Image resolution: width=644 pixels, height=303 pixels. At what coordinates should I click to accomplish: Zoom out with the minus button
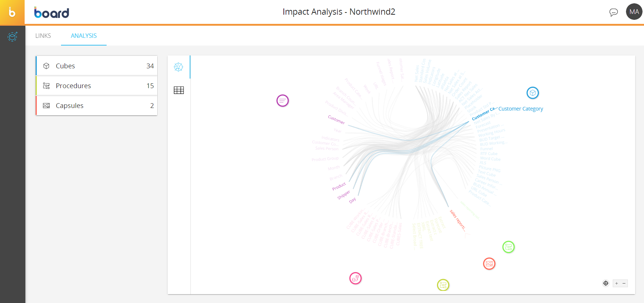tap(624, 283)
